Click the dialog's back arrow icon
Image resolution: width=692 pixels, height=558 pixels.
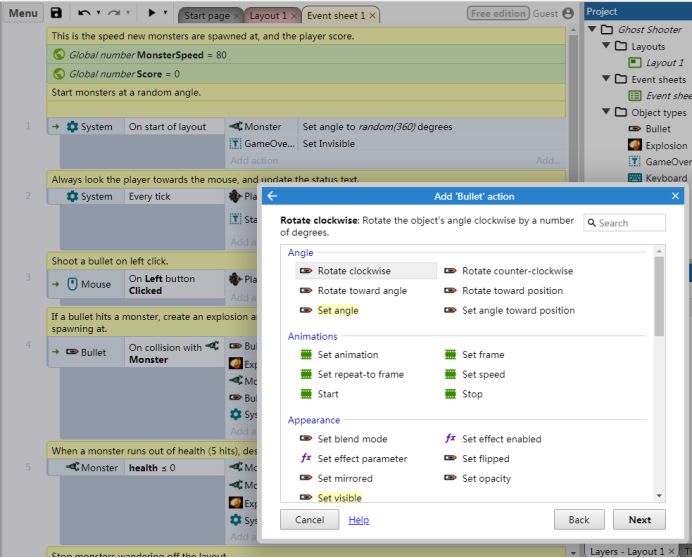click(x=271, y=197)
